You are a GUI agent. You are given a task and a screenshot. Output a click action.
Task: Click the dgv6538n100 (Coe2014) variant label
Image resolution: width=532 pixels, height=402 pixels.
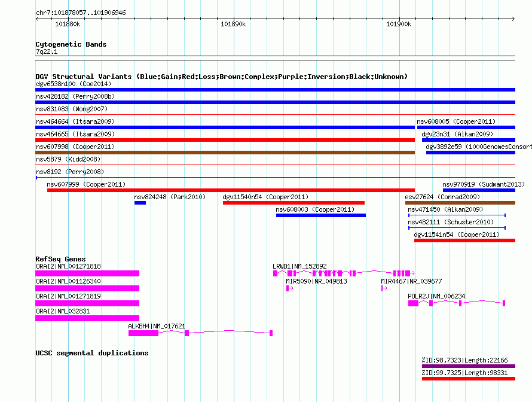tap(74, 84)
